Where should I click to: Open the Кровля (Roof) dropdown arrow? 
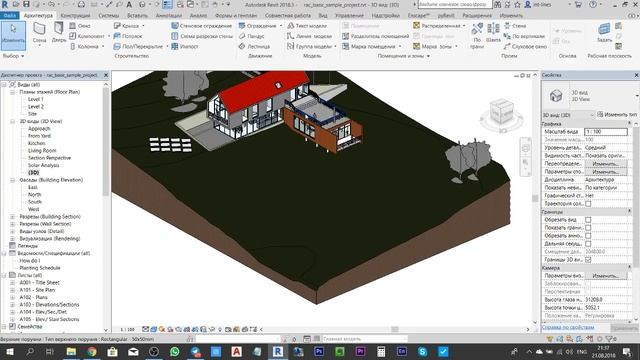click(143, 26)
